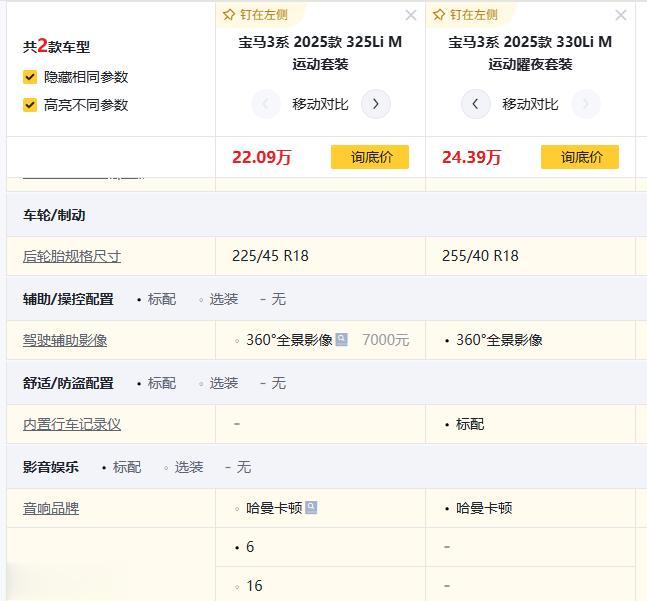Click 询底价 for the 330Li M
Viewport: 647px width, 601px height.
click(x=580, y=157)
